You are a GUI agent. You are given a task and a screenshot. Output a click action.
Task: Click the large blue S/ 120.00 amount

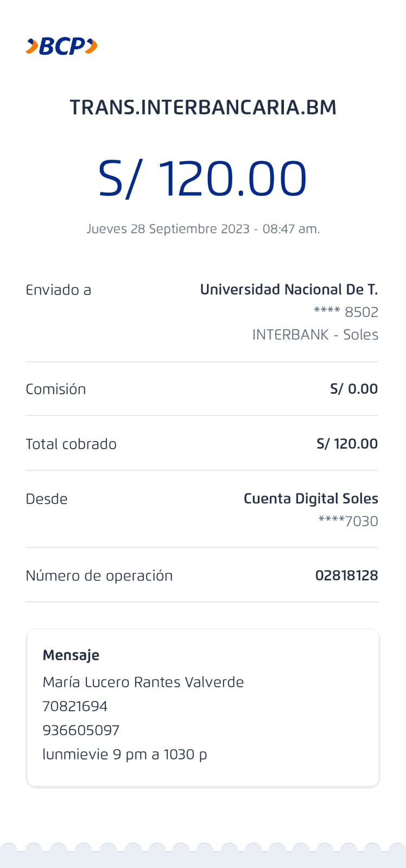click(202, 178)
